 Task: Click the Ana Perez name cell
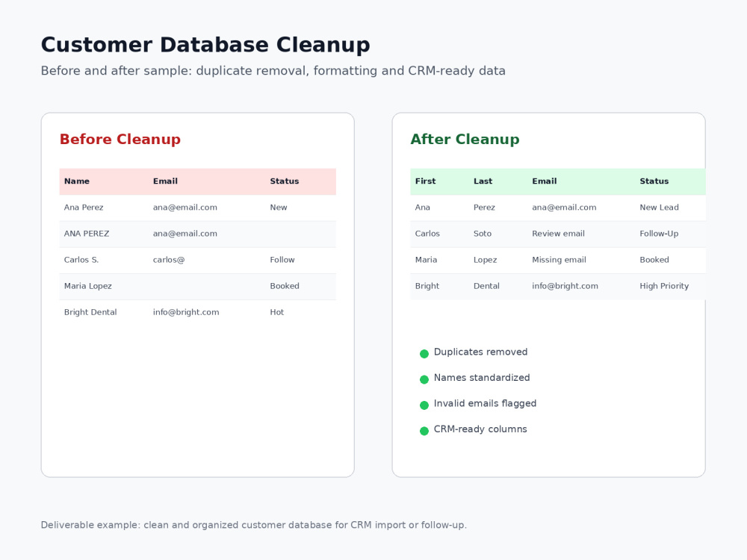click(84, 207)
